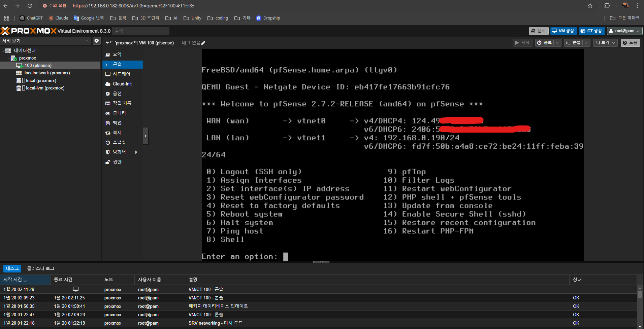This screenshot has width=644, height=329.
Task: Click the Firewall shield icon
Action: click(108, 152)
